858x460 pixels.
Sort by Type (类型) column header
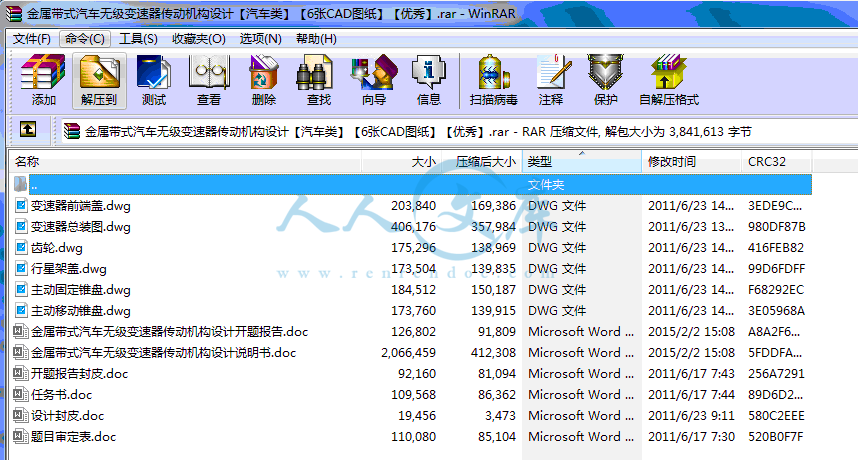tap(582, 161)
